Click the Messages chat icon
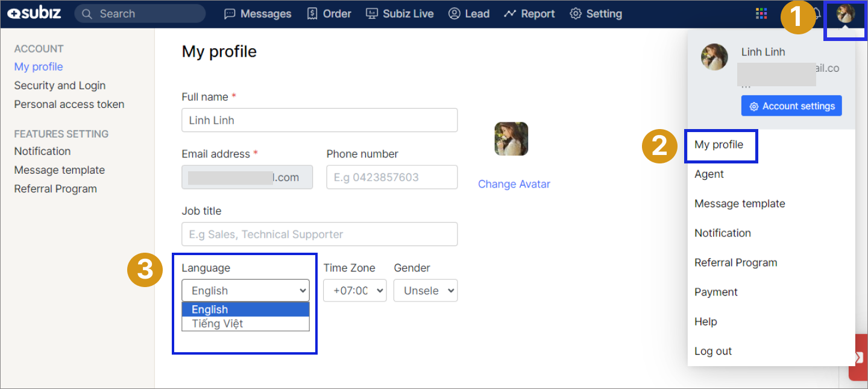The height and width of the screenshot is (389, 868). (230, 14)
